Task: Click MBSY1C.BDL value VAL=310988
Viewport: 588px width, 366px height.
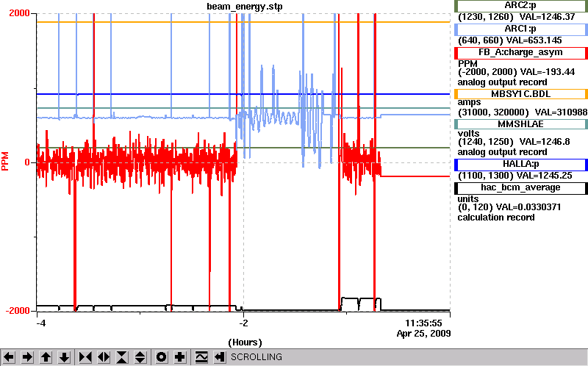Action: pyautogui.click(x=561, y=112)
